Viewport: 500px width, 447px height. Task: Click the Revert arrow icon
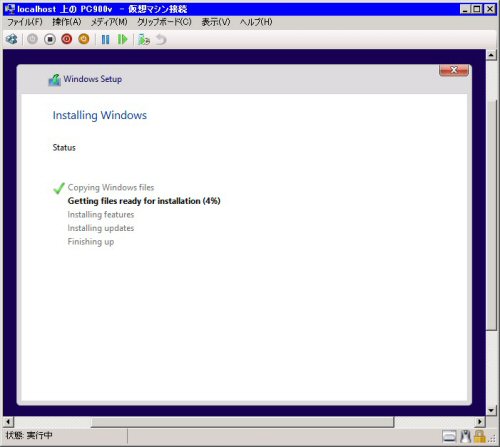(161, 40)
